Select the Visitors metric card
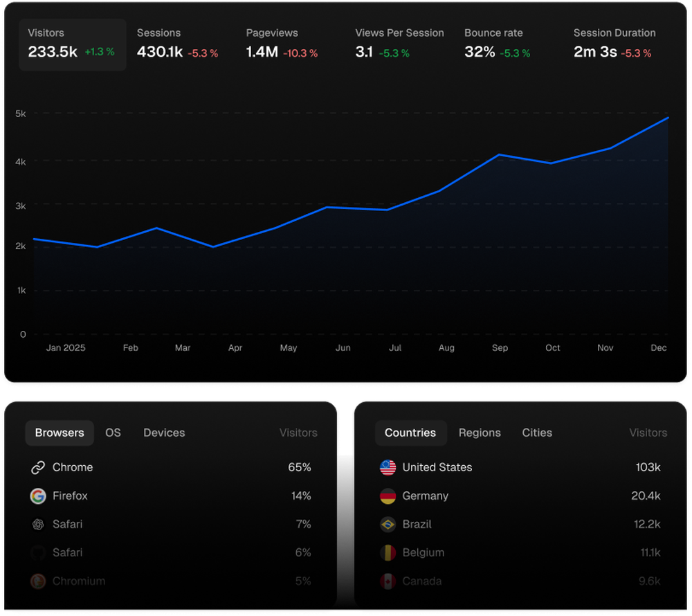Screen dimensions: 692x616 pyautogui.click(x=73, y=44)
